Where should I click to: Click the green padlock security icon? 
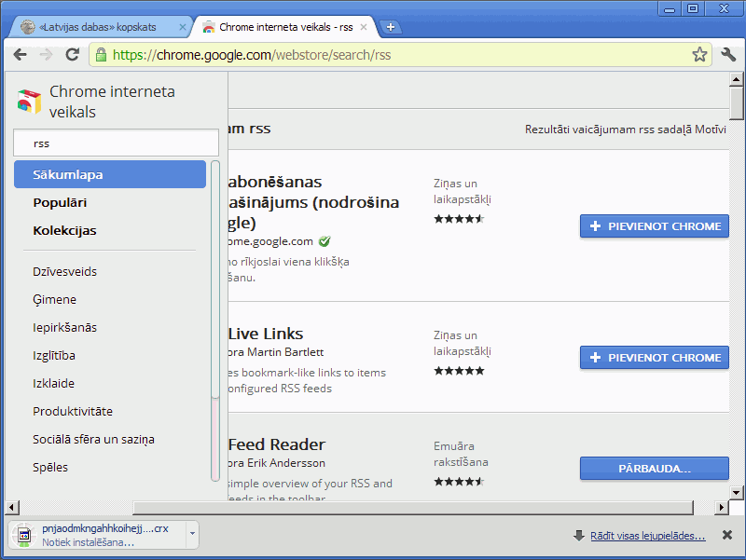[x=101, y=55]
